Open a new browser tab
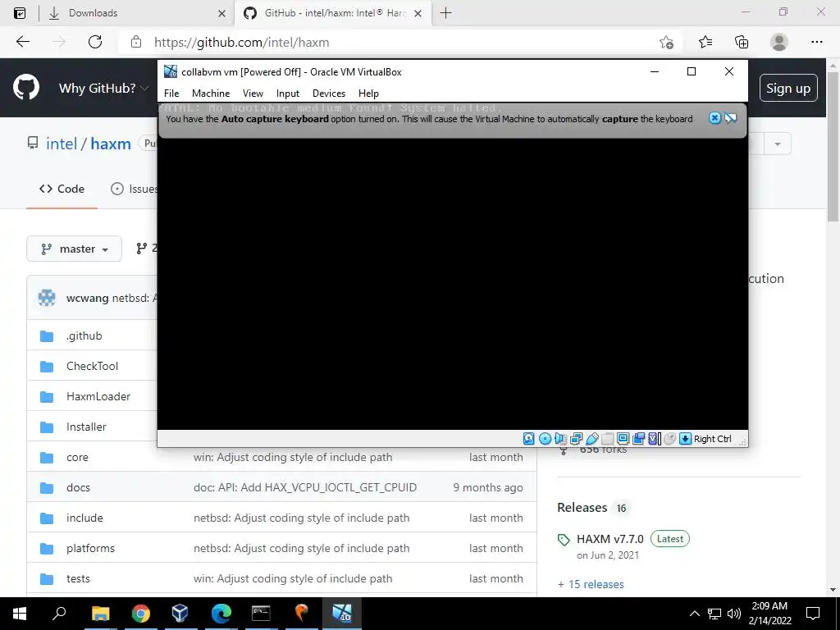This screenshot has height=630, width=840. pyautogui.click(x=445, y=13)
